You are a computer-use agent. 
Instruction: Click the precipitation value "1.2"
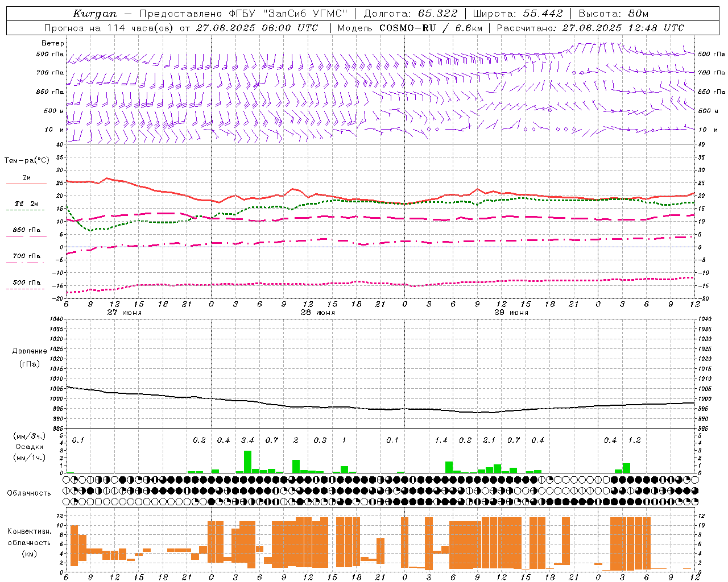634,440
